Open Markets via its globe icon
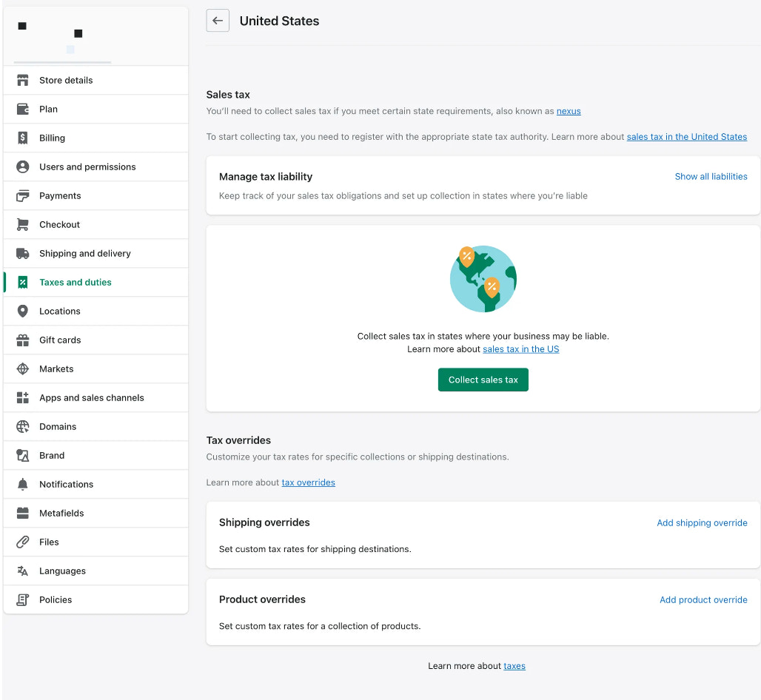The image size is (761, 700). pos(23,368)
